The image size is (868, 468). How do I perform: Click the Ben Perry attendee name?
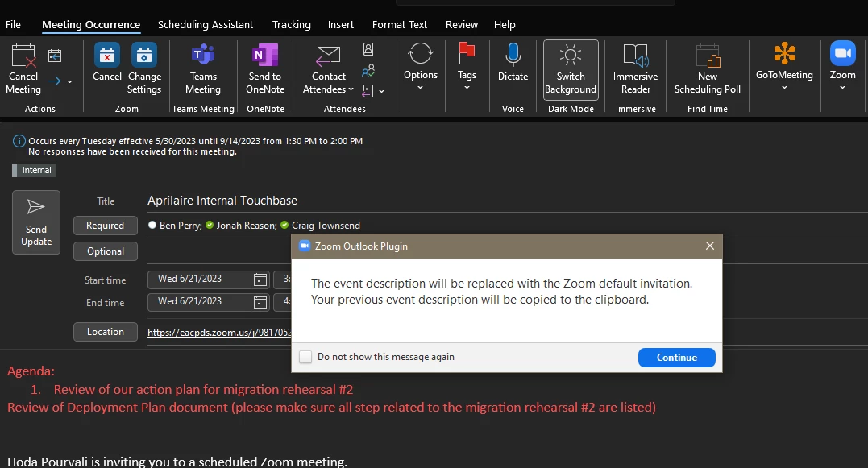(x=180, y=226)
